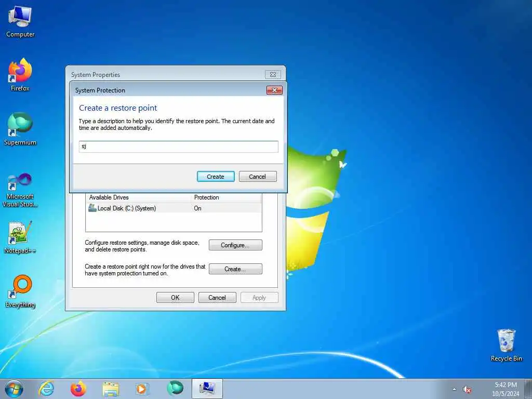Click the "On" protection status cell

tap(197, 208)
